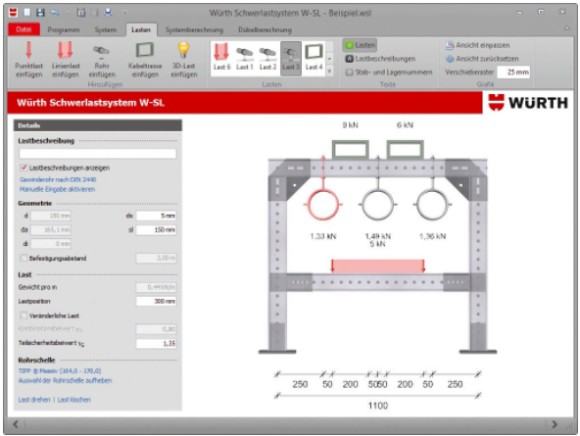
Task: Expand loads gallery with the bottom arrow
Action: tap(329, 71)
